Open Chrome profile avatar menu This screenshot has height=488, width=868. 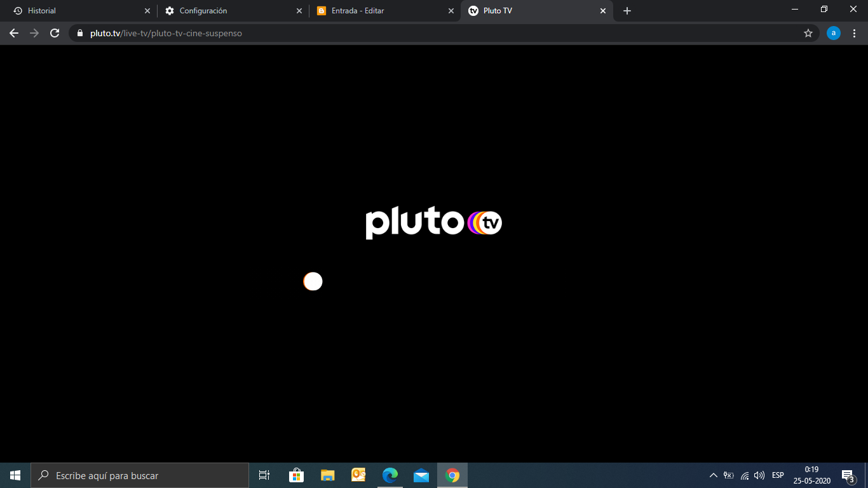834,33
